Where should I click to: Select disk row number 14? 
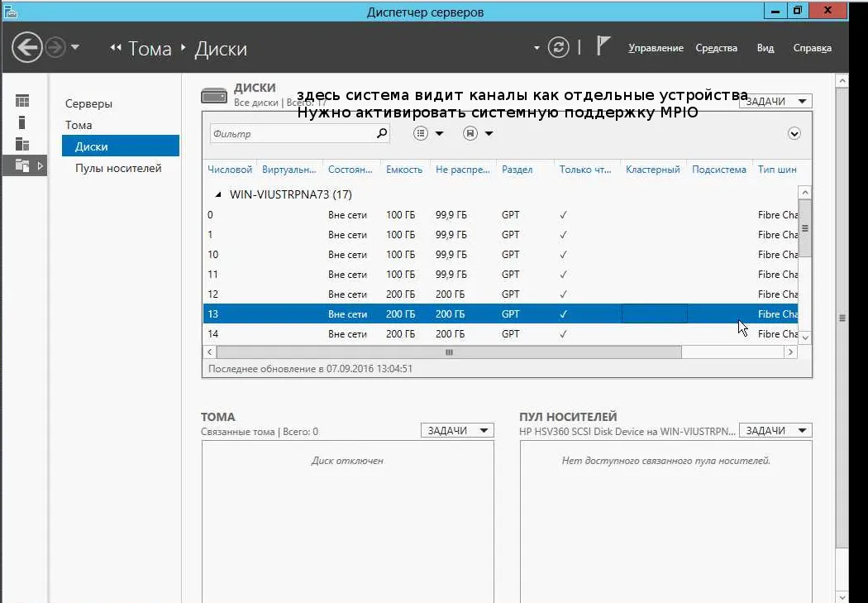pyautogui.click(x=500, y=334)
